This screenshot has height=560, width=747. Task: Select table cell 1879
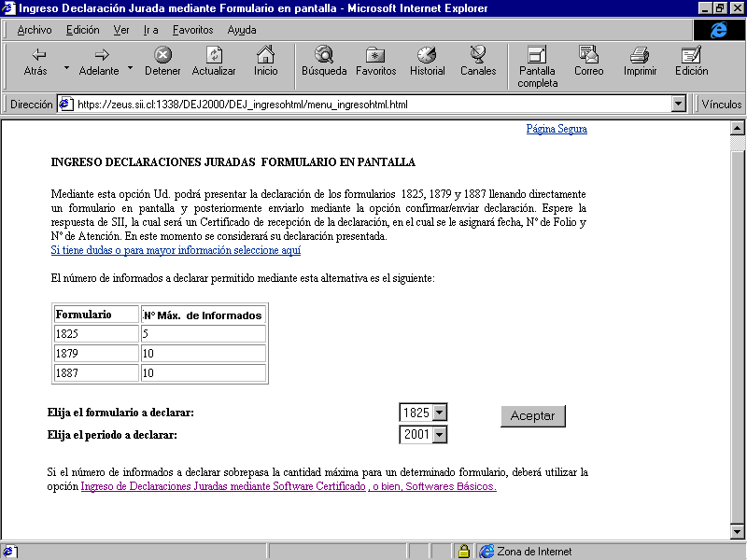coord(96,354)
